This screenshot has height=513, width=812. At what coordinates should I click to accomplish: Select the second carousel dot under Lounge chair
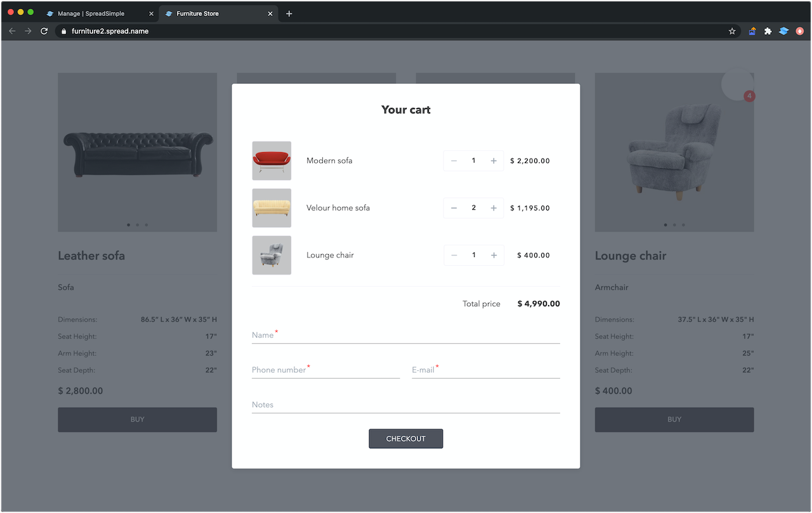[674, 224]
